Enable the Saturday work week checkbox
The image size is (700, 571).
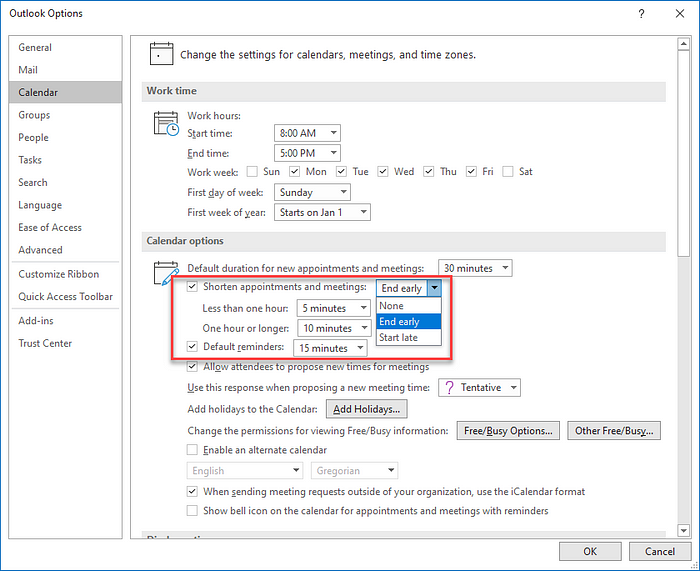tap(508, 172)
